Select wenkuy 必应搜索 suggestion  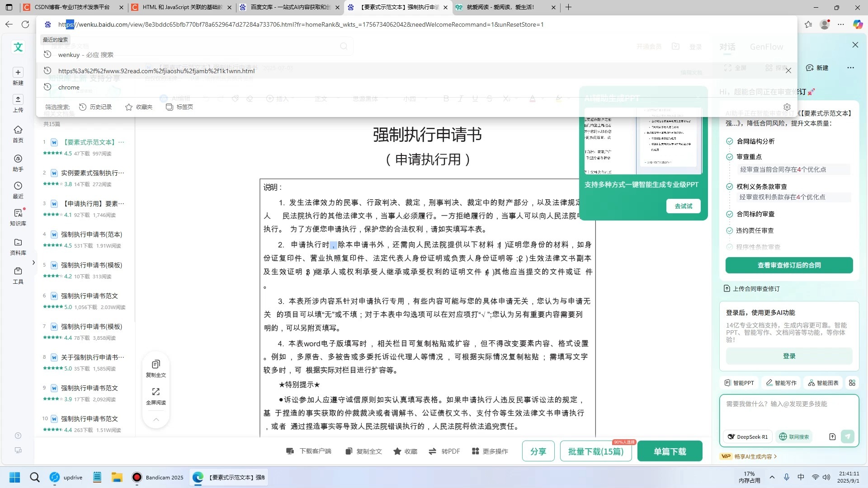(x=416, y=55)
